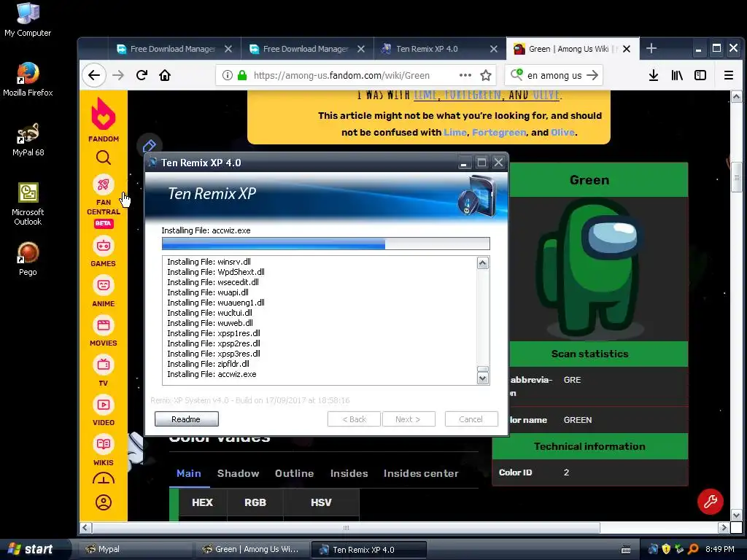Open Pego desktop shortcut

(x=28, y=259)
